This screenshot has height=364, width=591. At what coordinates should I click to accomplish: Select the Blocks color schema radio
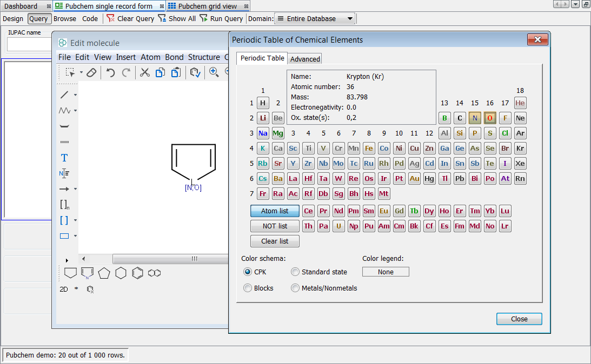tap(248, 288)
